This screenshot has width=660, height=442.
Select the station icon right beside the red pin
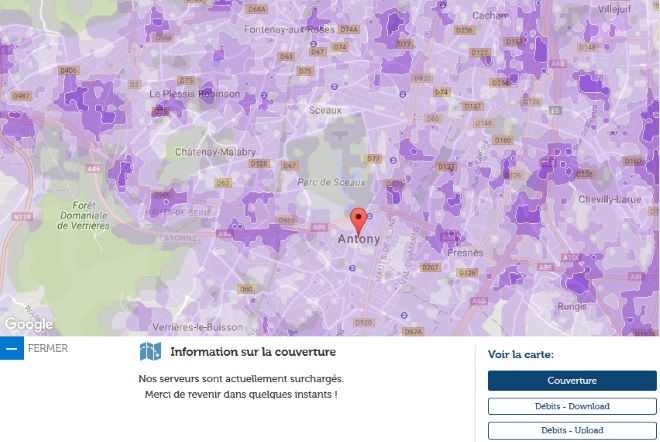(x=370, y=216)
